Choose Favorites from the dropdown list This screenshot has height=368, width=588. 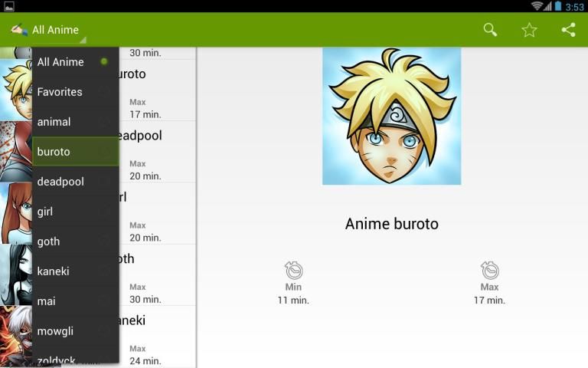point(76,92)
